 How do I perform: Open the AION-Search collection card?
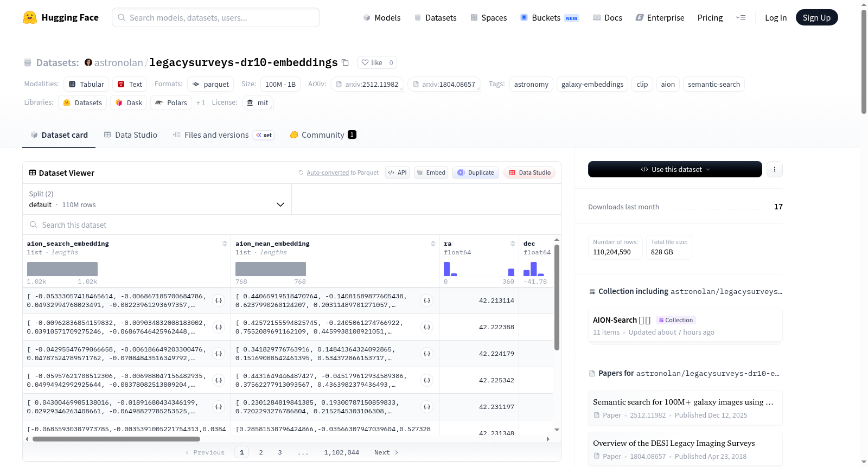point(685,325)
